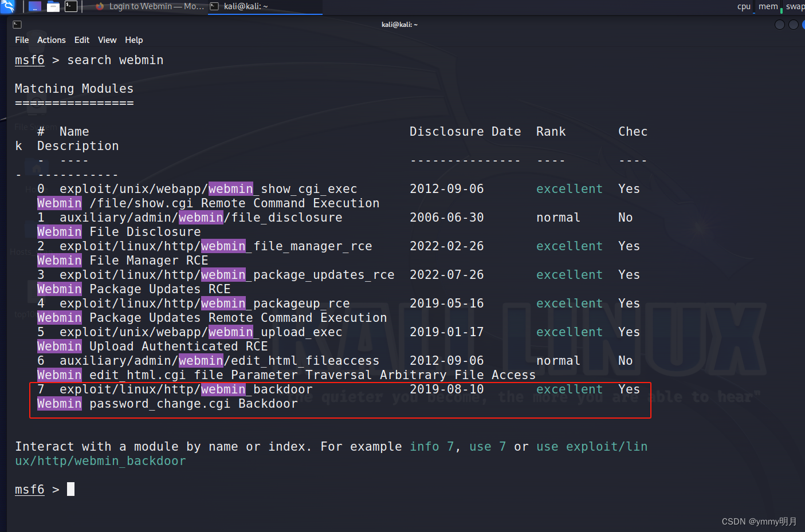
Task: Click the terminal window title icon
Action: 17,25
